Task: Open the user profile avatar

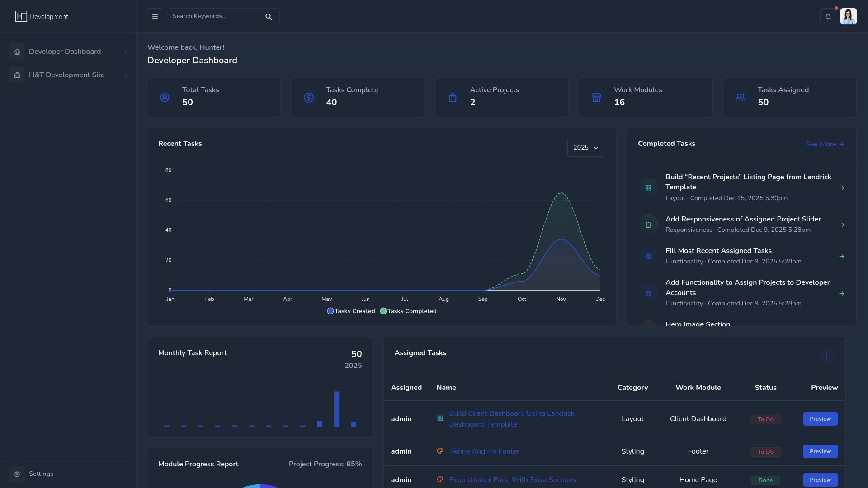Action: click(848, 17)
